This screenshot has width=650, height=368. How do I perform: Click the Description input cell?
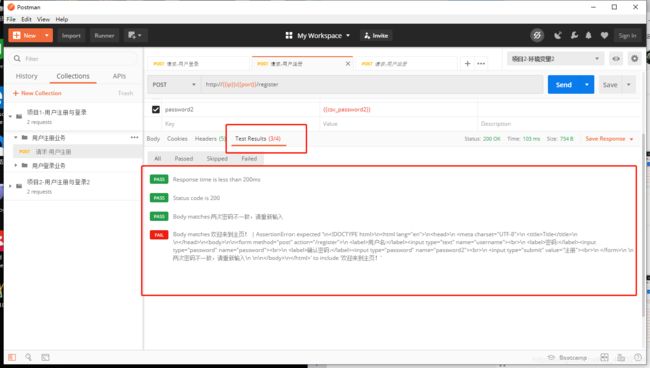560,124
